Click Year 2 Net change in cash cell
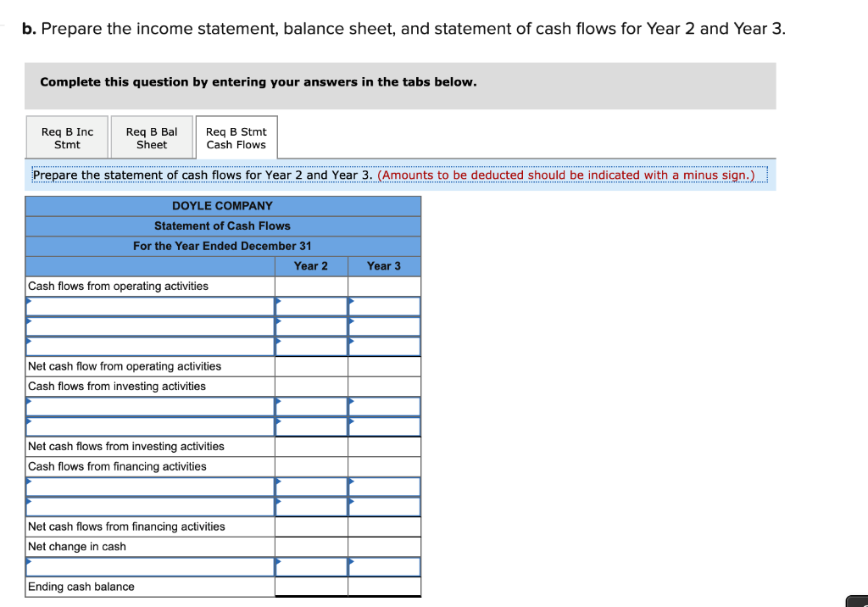The width and height of the screenshot is (868, 607). point(310,546)
